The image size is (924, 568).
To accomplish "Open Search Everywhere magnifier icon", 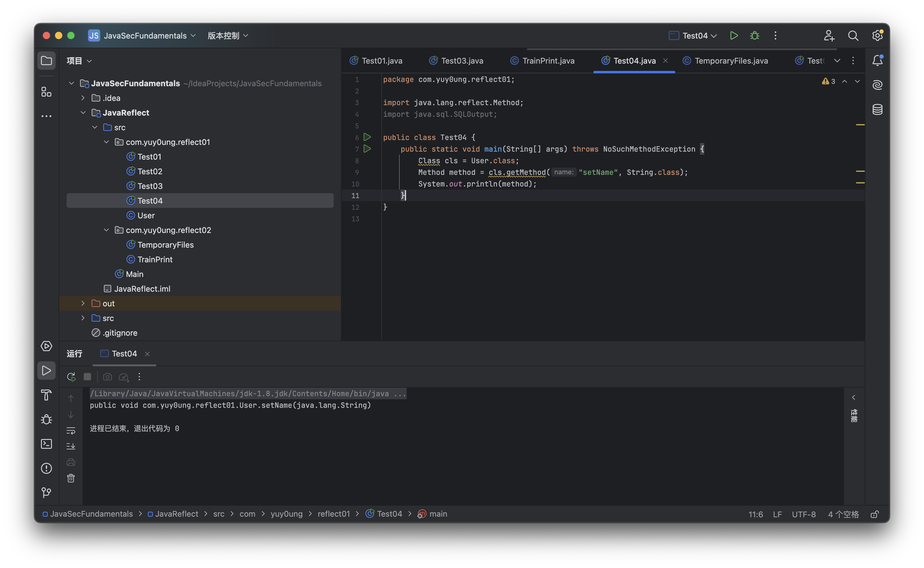I will (853, 35).
